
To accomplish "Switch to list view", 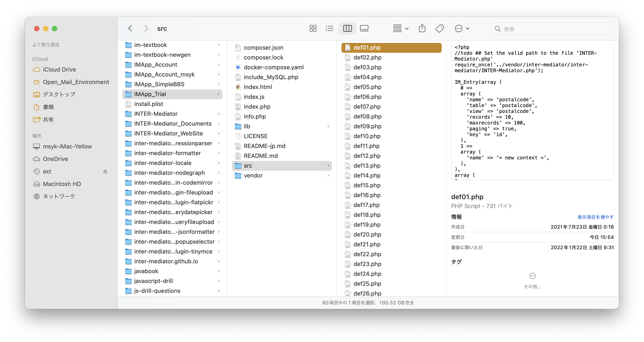I will [330, 28].
